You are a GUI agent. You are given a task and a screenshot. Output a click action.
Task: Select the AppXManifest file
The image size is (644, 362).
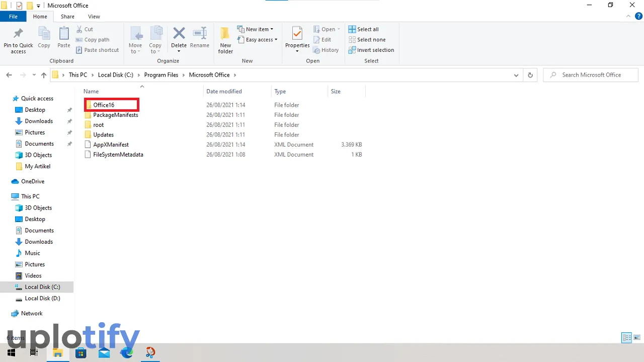tap(106, 144)
